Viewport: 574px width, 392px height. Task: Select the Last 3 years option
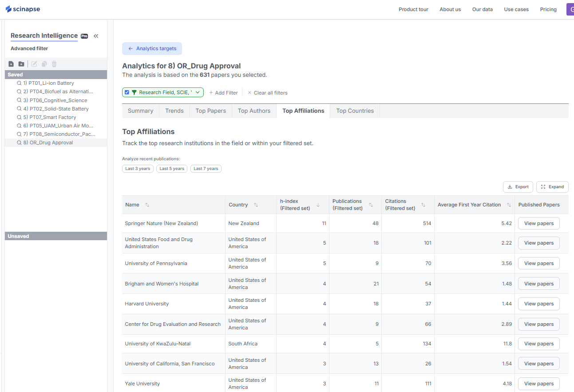click(x=138, y=169)
